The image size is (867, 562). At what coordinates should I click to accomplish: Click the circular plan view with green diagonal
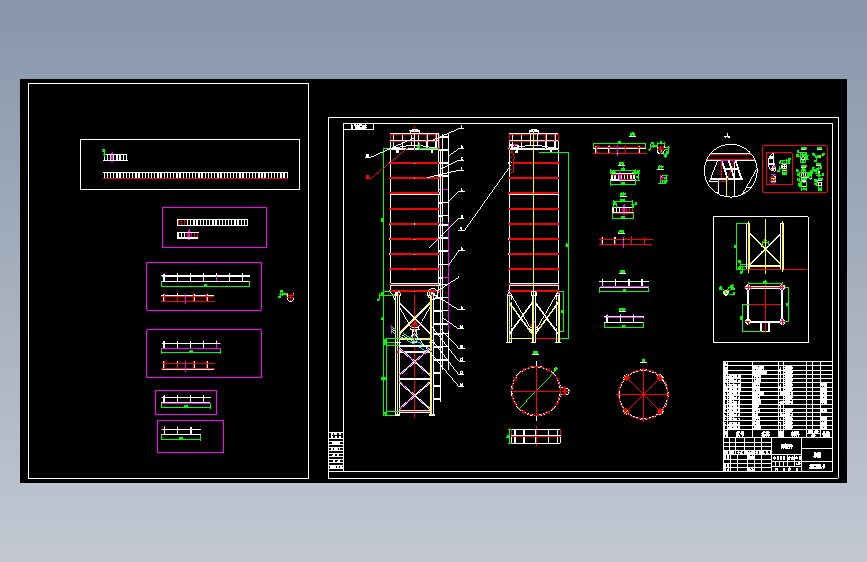[x=536, y=391]
